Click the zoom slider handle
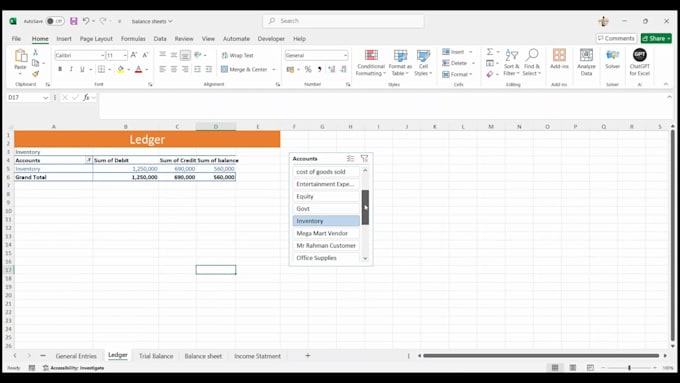Screen dimensions: 680x383 click(x=629, y=368)
